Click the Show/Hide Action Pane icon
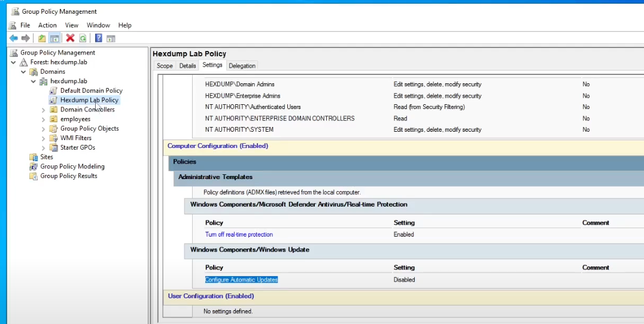Viewport: 644px width, 324px height. point(111,38)
